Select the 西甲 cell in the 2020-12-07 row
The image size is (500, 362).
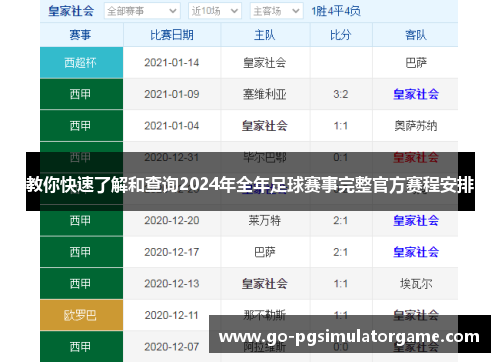(81, 347)
